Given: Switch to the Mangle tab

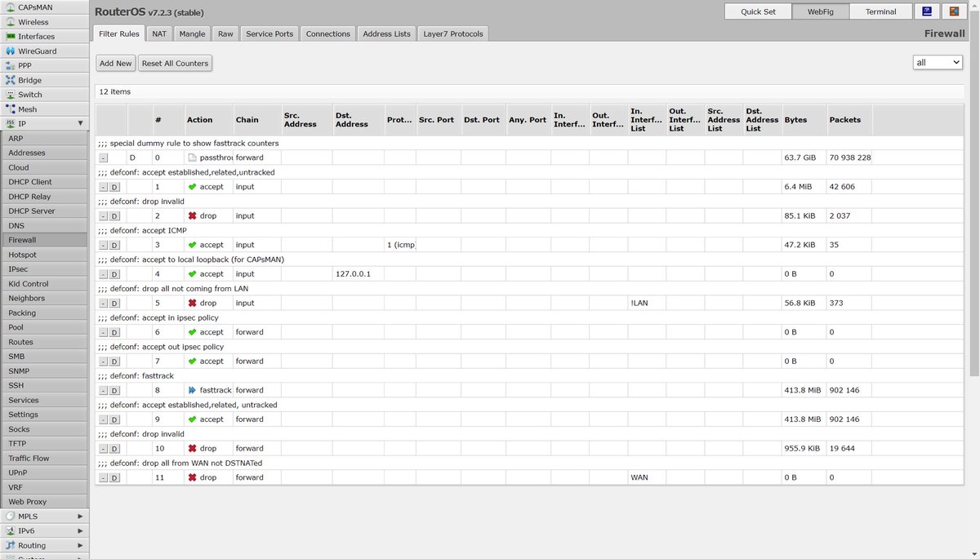Looking at the screenshot, I should click(x=192, y=33).
